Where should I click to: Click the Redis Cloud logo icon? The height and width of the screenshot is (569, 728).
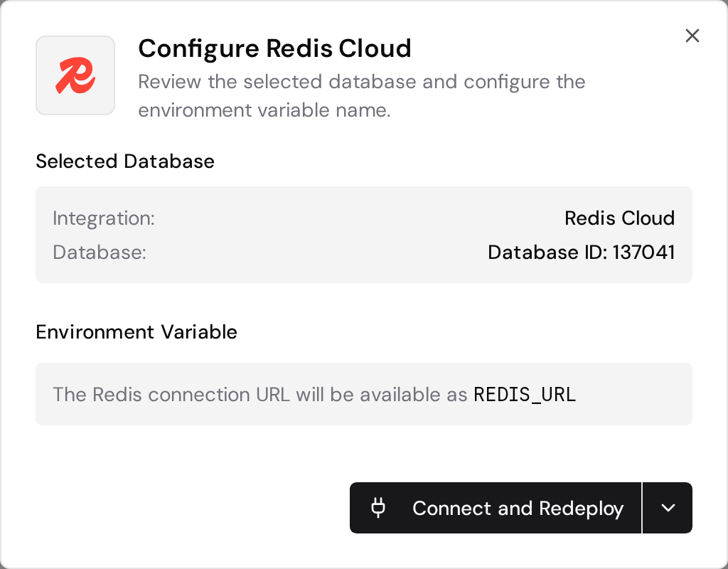click(75, 75)
